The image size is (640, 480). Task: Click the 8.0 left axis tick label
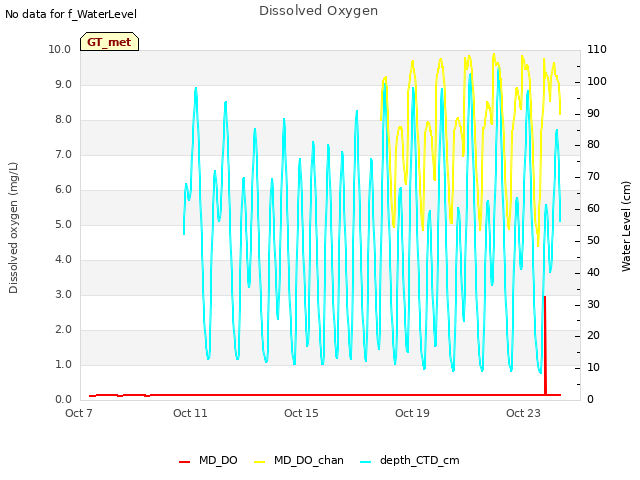tap(63, 120)
